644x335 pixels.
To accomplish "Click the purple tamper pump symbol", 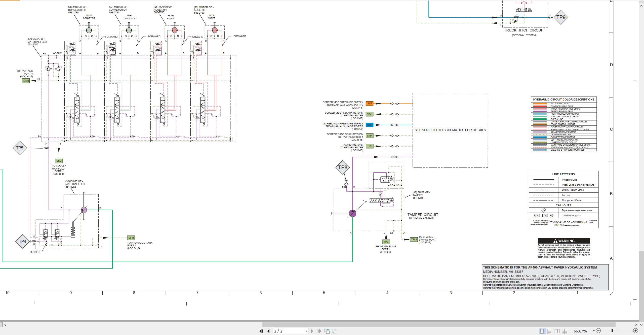I will point(352,214).
